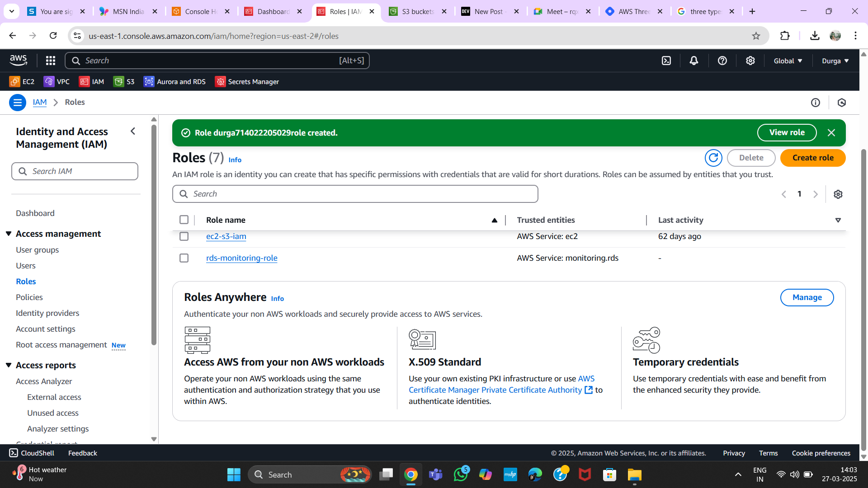Open the Durga account dropdown
The width and height of the screenshot is (868, 488).
coord(835,61)
